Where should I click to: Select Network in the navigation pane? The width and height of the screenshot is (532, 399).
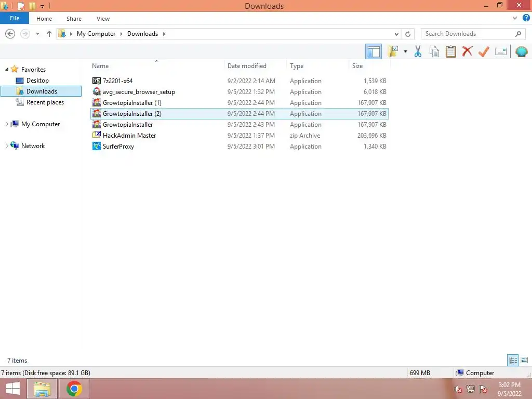[33, 146]
